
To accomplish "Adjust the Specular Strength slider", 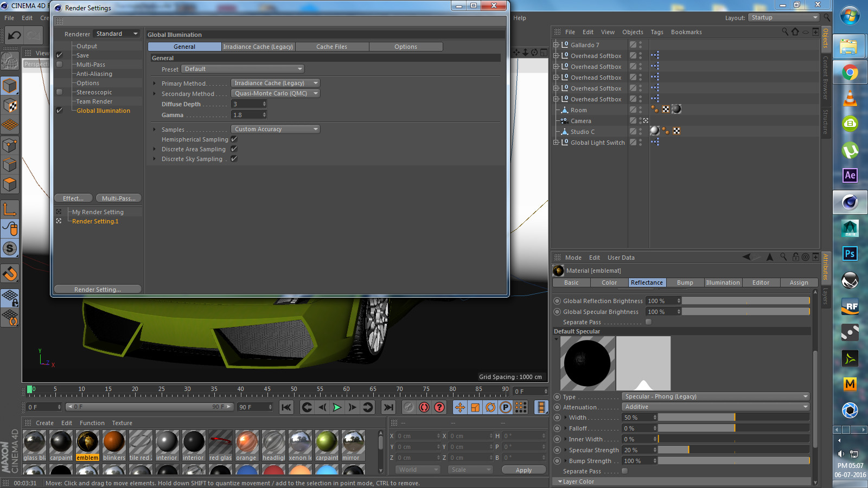I will coord(733,450).
